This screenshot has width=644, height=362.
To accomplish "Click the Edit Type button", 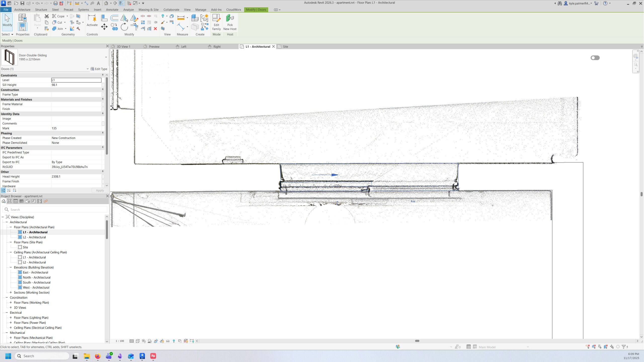I will [99, 69].
